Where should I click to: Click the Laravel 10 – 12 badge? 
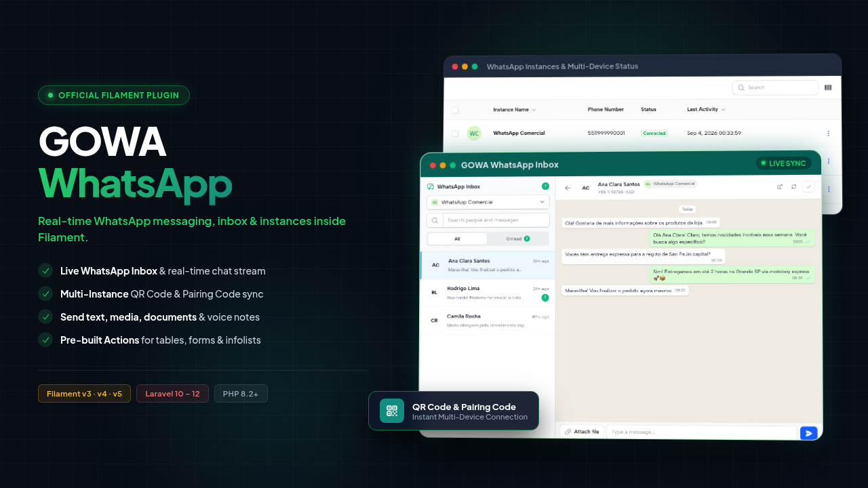pos(172,394)
